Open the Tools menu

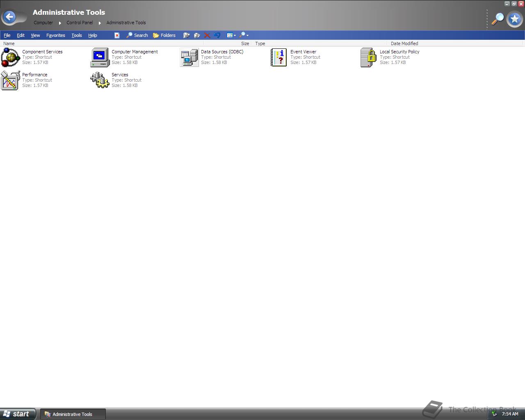point(77,35)
